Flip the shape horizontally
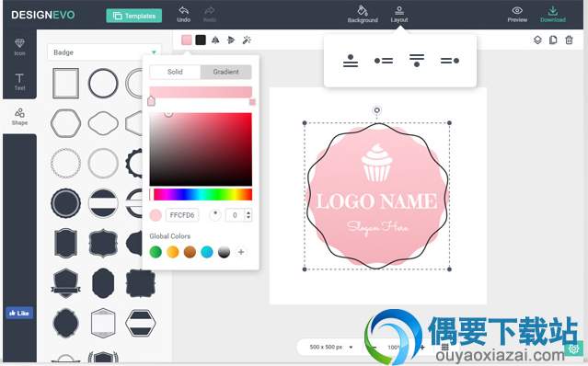The height and width of the screenshot is (366, 588). tap(215, 40)
